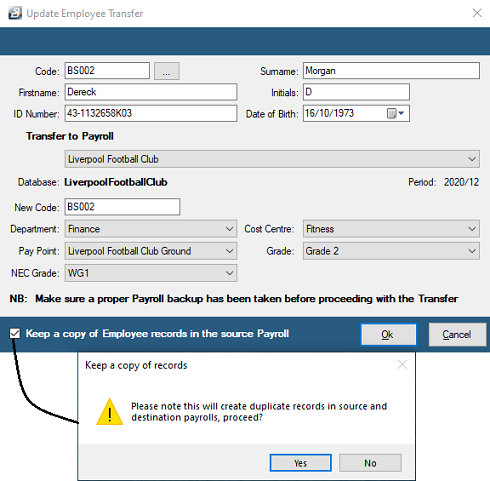Image resolution: width=490 pixels, height=481 pixels.
Task: Close the Update Employee Transfer window
Action: coord(477,13)
